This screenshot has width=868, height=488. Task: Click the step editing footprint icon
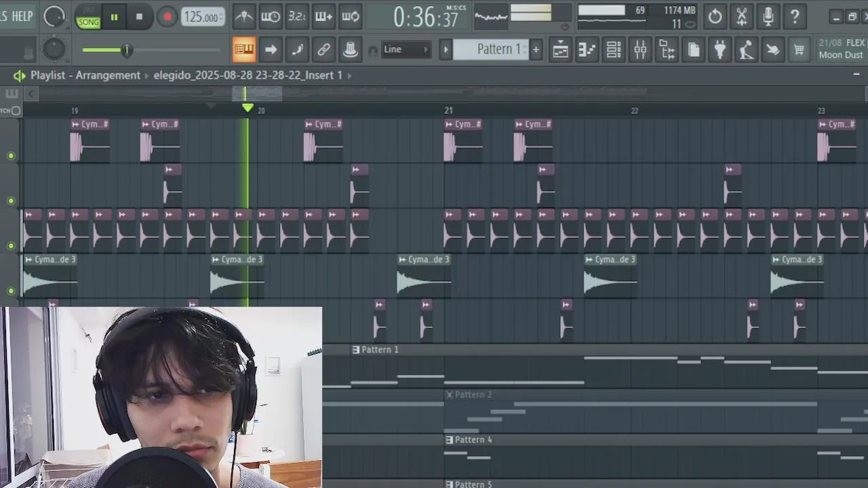[297, 49]
